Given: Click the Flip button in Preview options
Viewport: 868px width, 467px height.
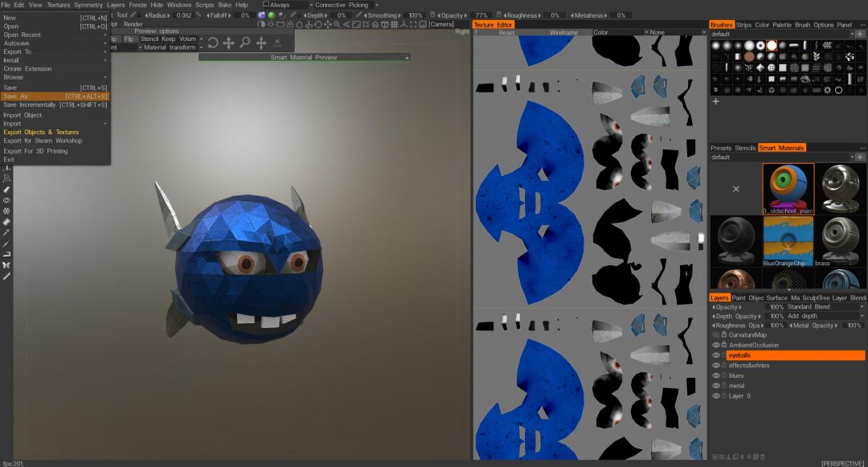Looking at the screenshot, I should point(129,39).
